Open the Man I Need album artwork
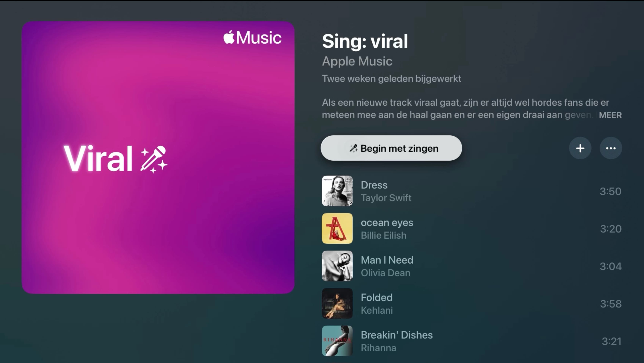Screen dimensions: 644x363 337,266
